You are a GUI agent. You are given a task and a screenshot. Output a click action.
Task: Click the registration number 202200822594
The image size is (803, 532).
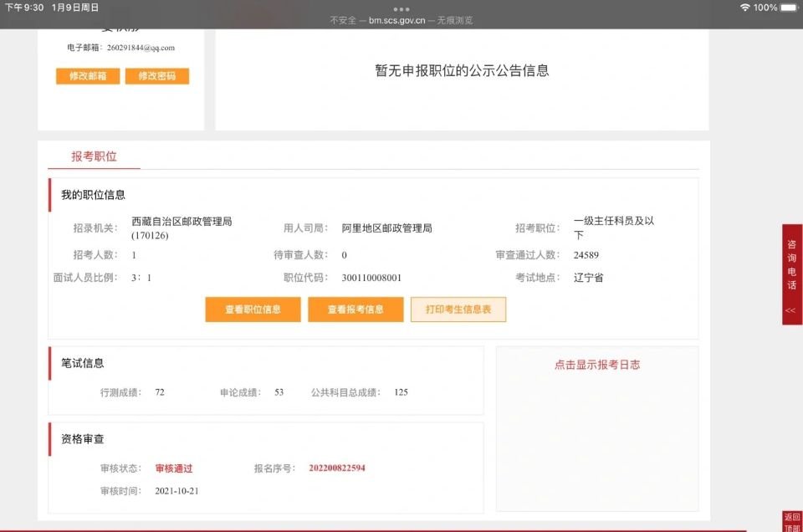(335, 468)
